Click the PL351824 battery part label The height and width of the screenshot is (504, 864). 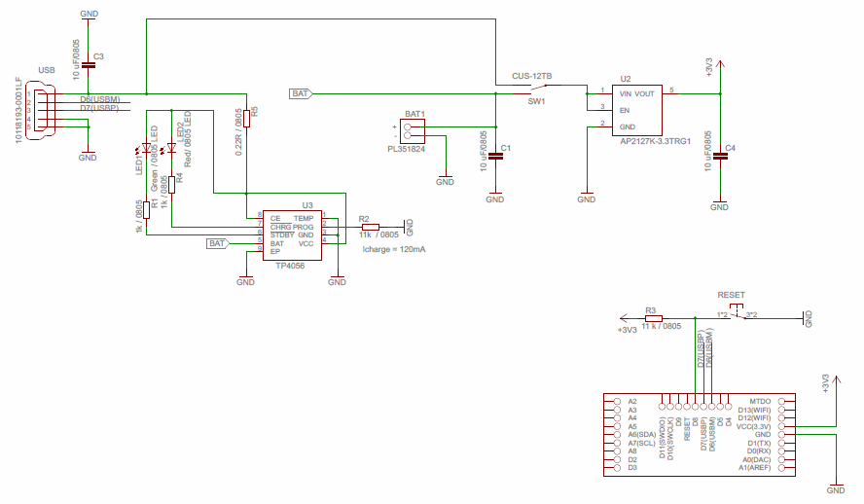(406, 149)
